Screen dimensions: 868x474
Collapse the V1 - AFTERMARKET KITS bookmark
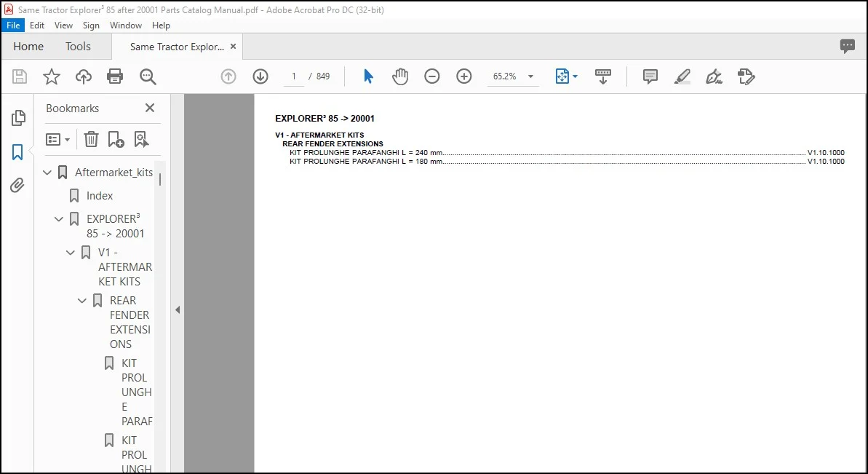click(71, 253)
